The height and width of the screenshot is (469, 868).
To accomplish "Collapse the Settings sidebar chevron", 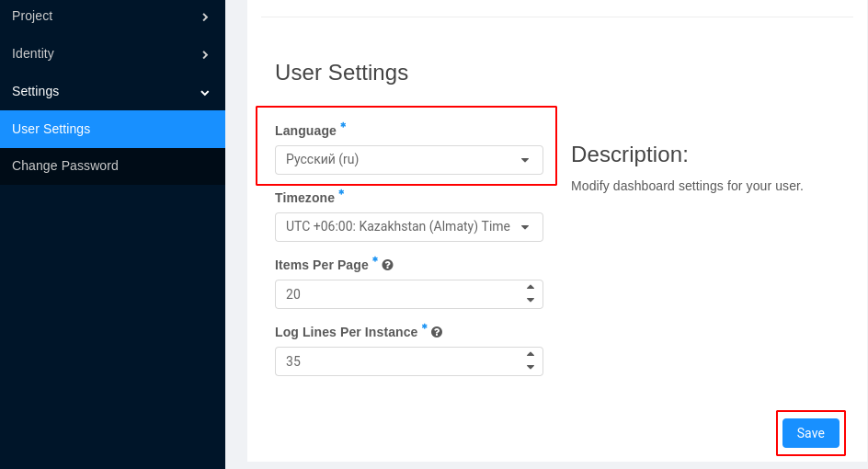I will point(205,93).
